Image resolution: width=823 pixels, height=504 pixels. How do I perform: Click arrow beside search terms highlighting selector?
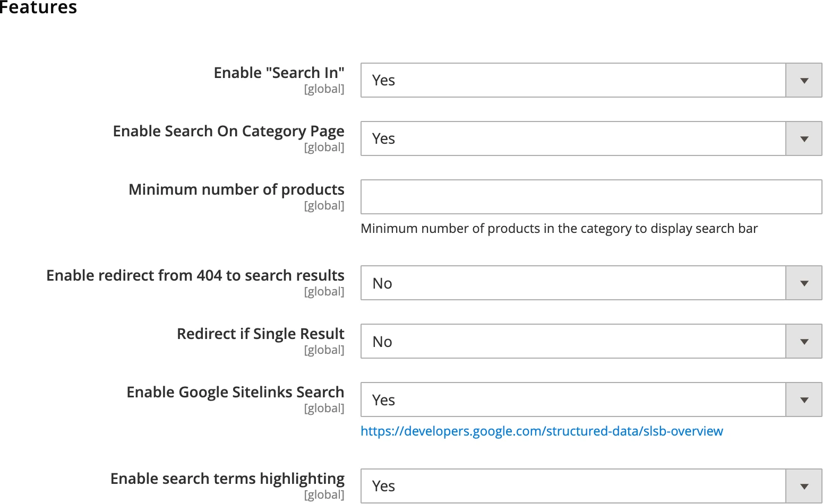[x=803, y=485]
